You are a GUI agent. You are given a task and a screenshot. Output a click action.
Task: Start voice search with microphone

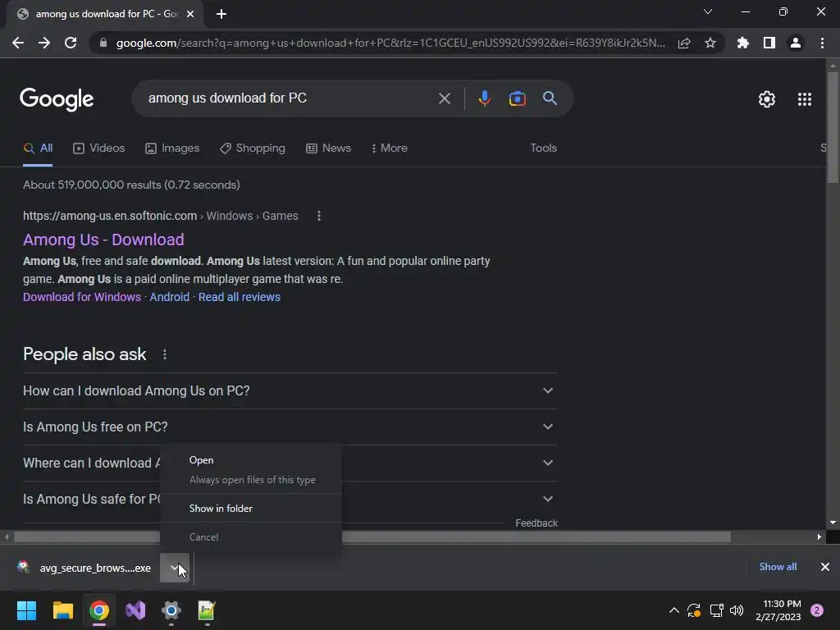pyautogui.click(x=484, y=98)
